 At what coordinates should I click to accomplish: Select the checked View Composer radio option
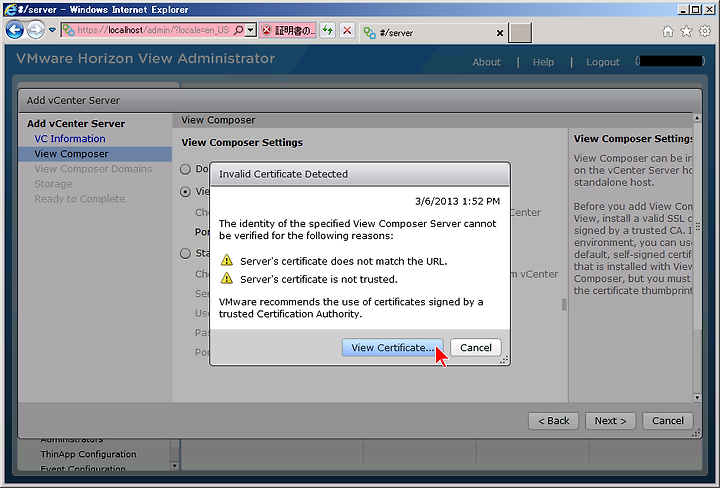click(x=186, y=192)
